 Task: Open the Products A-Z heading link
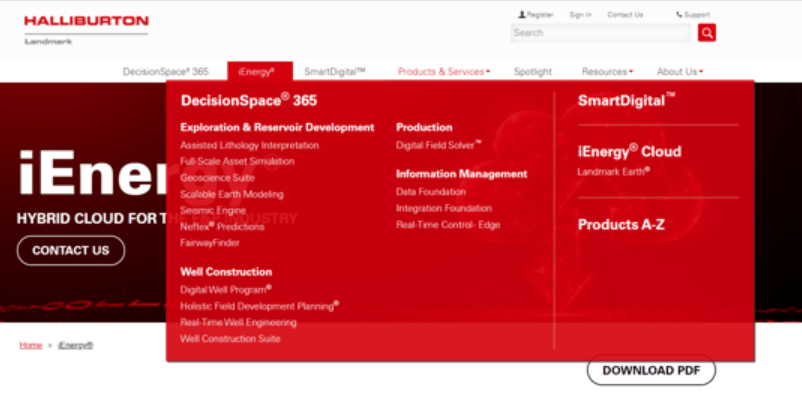pos(621,225)
